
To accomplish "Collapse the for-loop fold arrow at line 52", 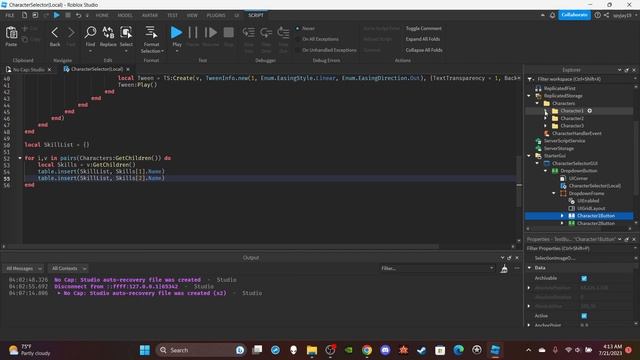I will click(x=20, y=158).
